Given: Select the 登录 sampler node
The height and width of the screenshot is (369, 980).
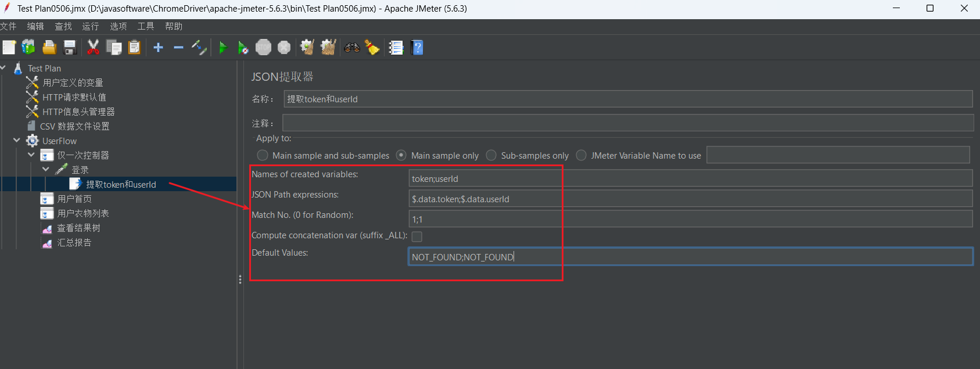Looking at the screenshot, I should coord(80,170).
